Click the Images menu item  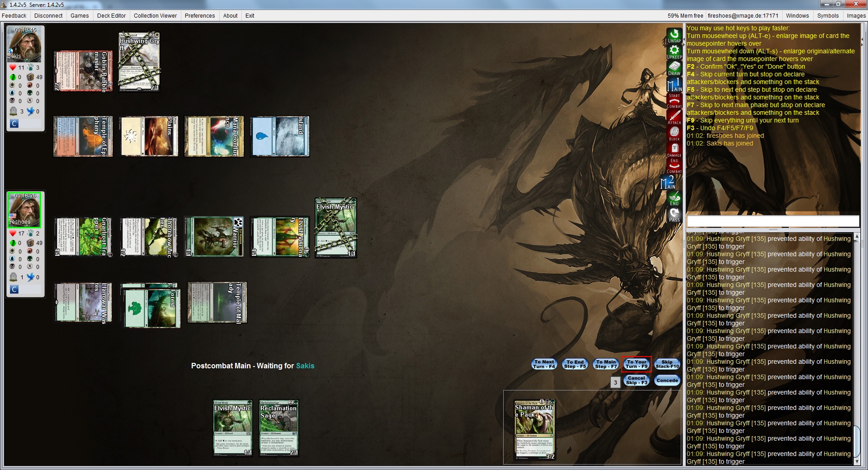point(856,15)
